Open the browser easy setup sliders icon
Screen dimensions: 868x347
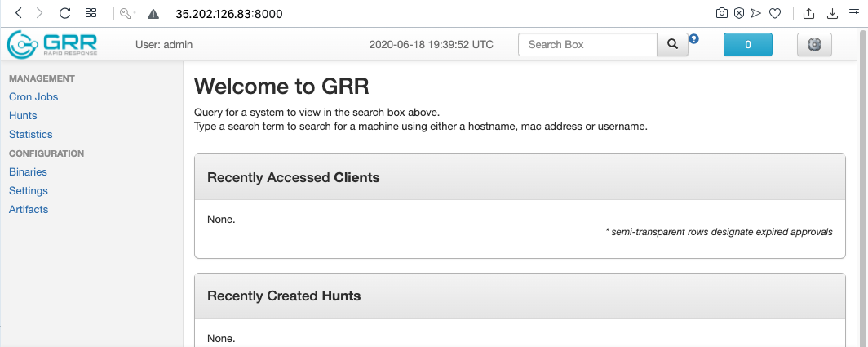coord(854,13)
